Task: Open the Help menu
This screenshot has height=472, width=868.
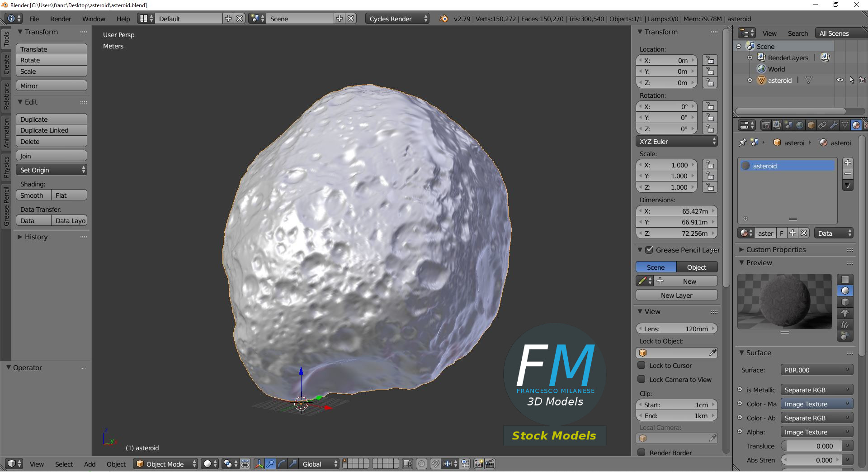Action: 123,19
